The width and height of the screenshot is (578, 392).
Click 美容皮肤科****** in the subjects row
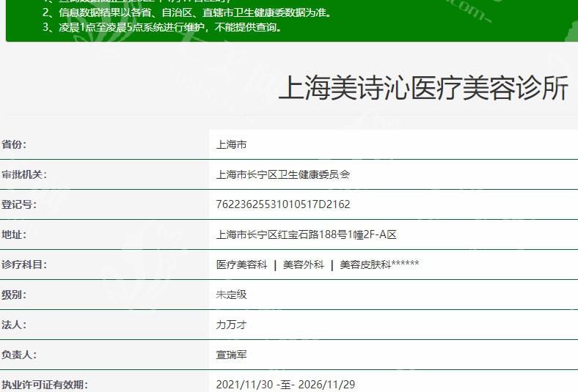(379, 265)
